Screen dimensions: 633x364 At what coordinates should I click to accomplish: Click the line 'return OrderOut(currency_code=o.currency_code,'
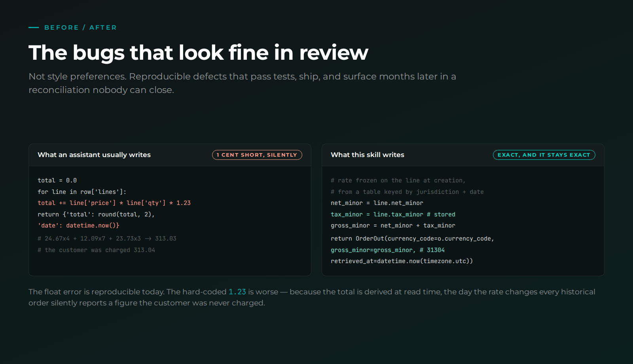tap(412, 239)
